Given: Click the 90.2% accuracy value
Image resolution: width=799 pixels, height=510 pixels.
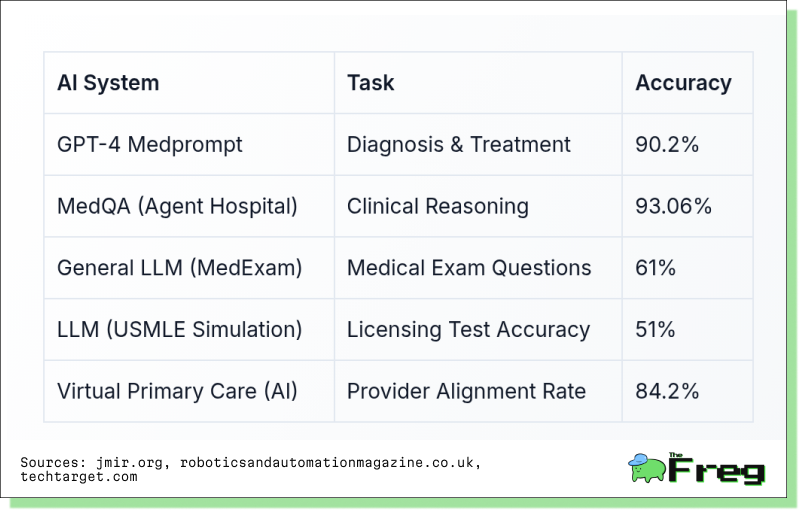Looking at the screenshot, I should click(667, 144).
